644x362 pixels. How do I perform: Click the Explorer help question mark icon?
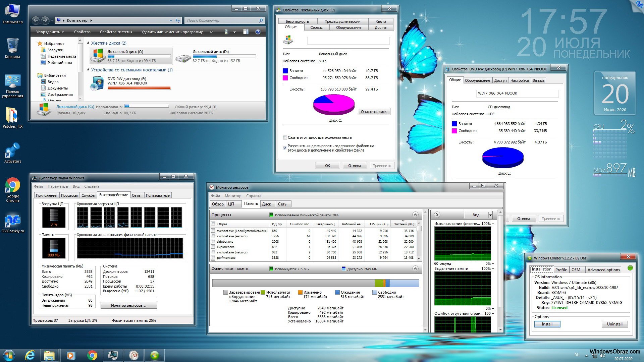(258, 32)
